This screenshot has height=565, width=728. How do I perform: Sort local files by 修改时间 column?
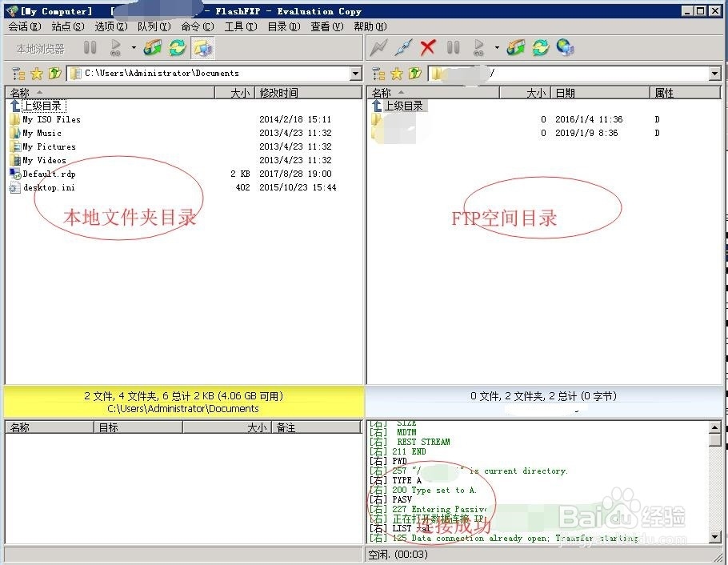point(308,93)
